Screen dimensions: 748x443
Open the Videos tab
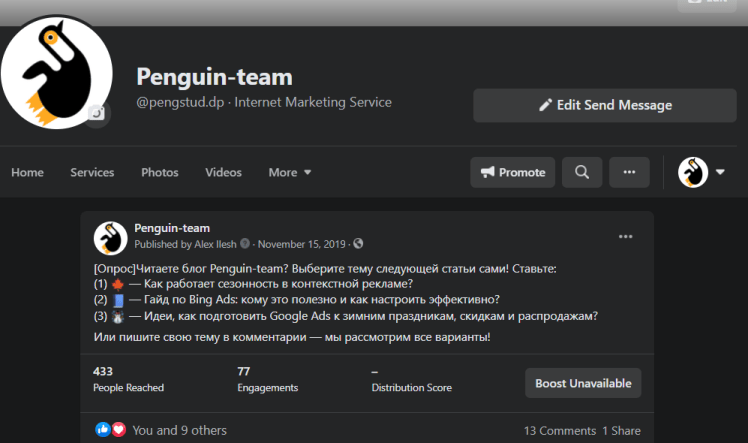pyautogui.click(x=223, y=172)
